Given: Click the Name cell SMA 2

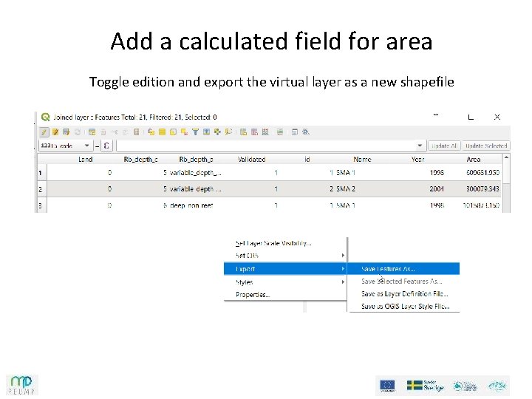Looking at the screenshot, I should click(x=346, y=189).
